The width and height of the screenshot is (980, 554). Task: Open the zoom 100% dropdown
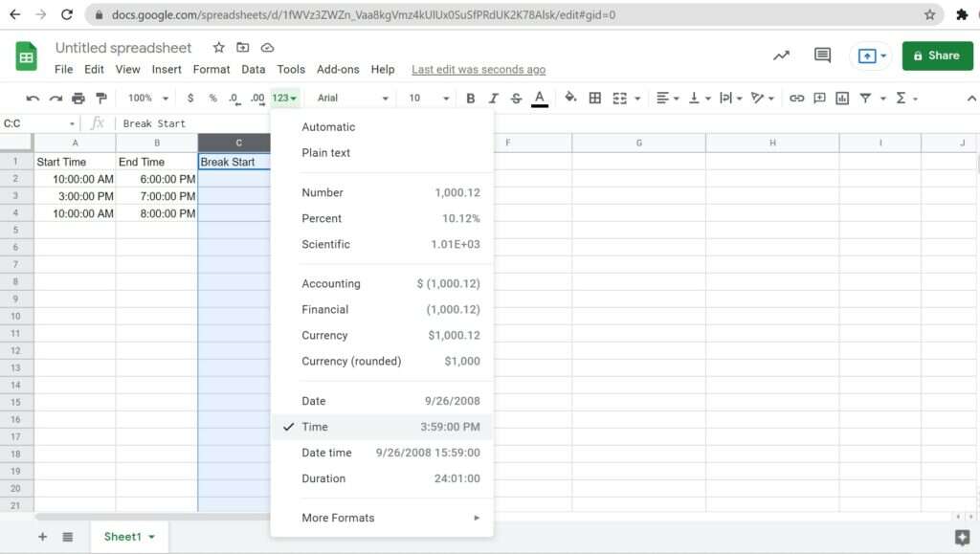[147, 98]
